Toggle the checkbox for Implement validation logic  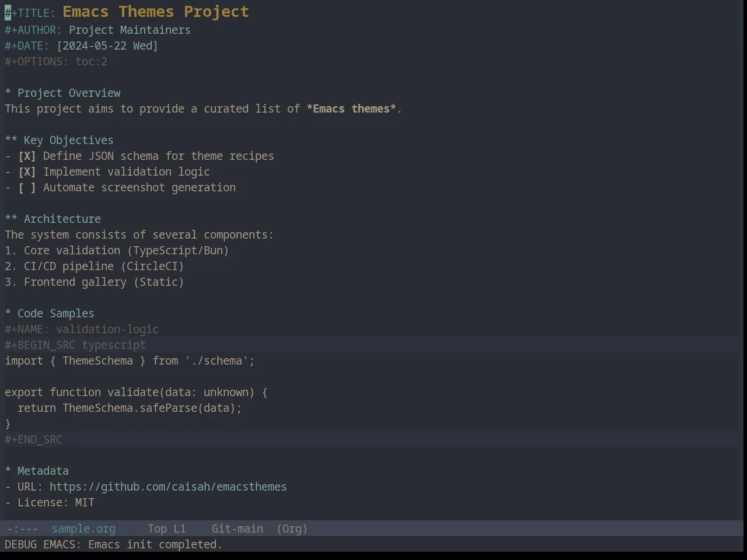coord(27,172)
